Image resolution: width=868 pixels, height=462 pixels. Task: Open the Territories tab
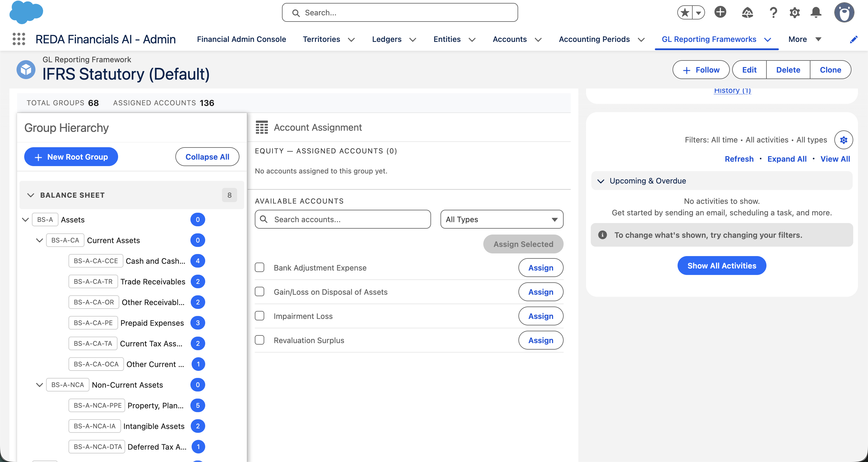click(x=321, y=40)
